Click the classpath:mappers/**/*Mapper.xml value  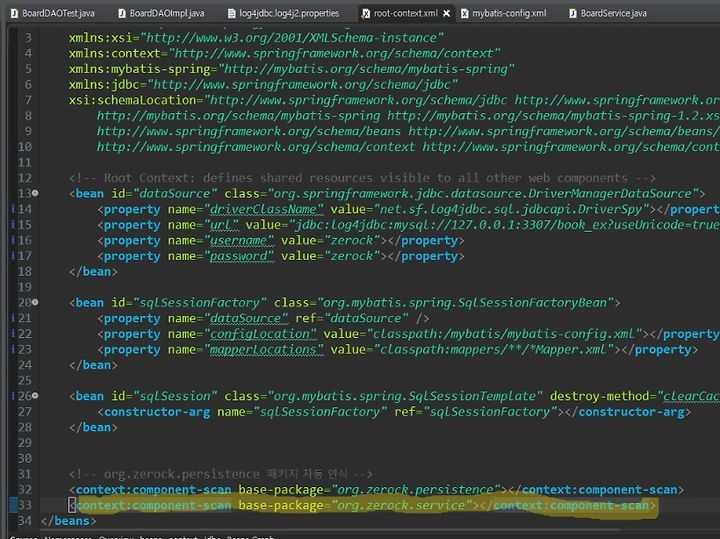493,350
